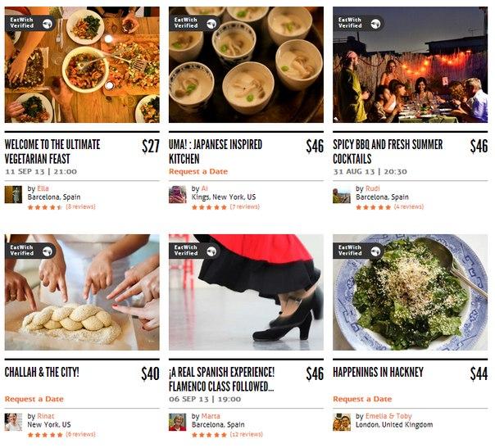495x448 pixels.
Task: Open host Marta's avatar picture
Action: tap(177, 422)
